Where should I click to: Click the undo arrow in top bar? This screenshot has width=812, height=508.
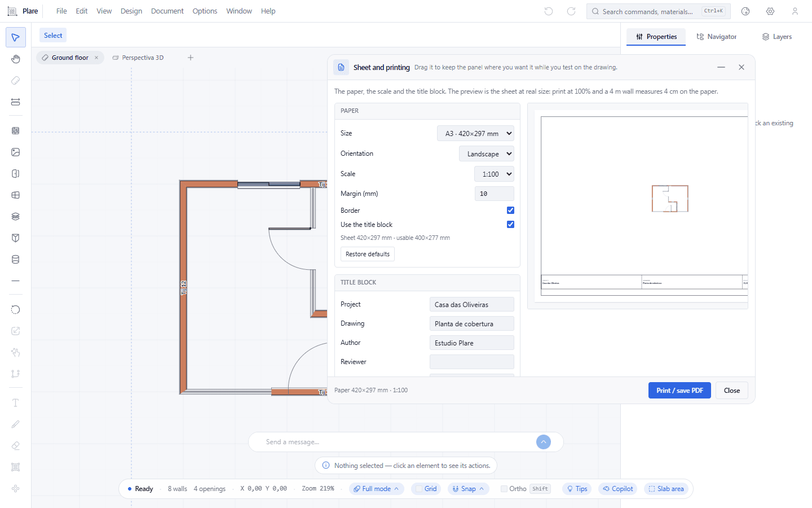[549, 11]
